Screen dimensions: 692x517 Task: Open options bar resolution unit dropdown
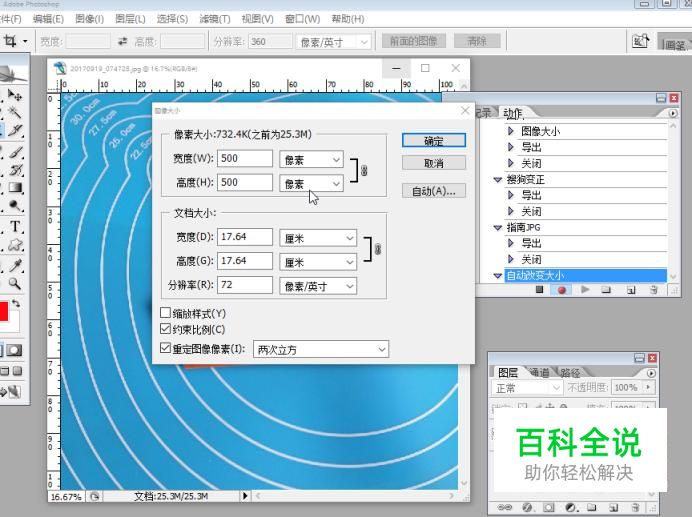333,42
